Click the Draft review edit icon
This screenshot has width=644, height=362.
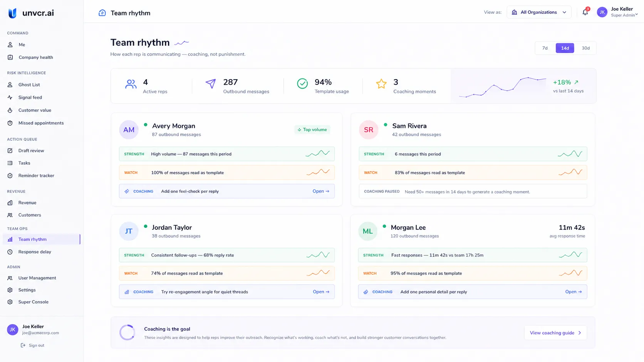(10, 150)
